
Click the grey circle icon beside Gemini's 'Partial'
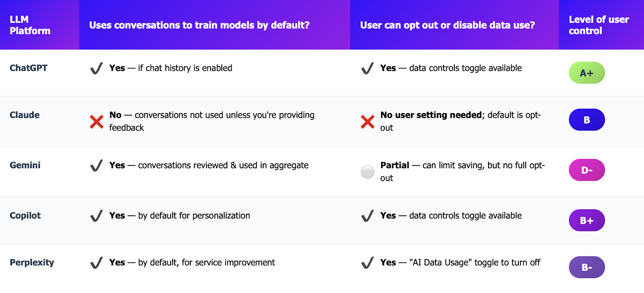(x=367, y=172)
